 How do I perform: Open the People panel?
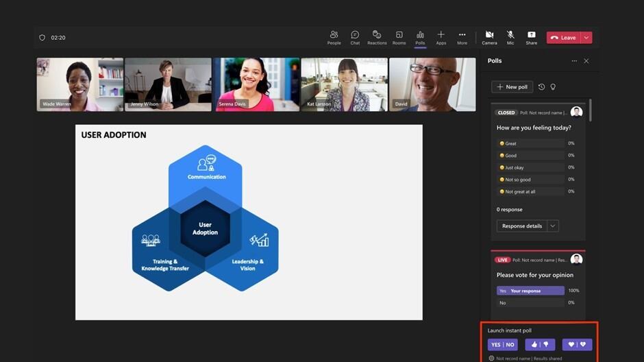click(x=334, y=38)
